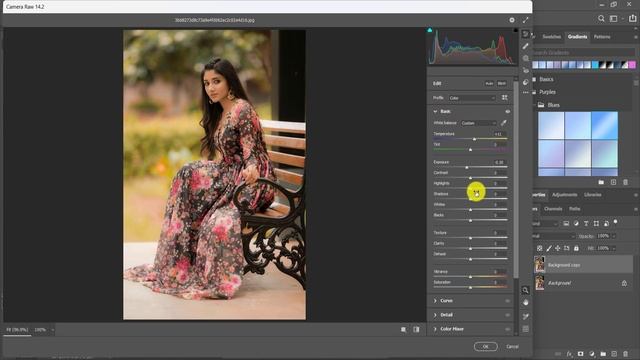Viewport: 640px width, 360px height.
Task: Select Fit zoom option at bottom left
Action: point(17,330)
